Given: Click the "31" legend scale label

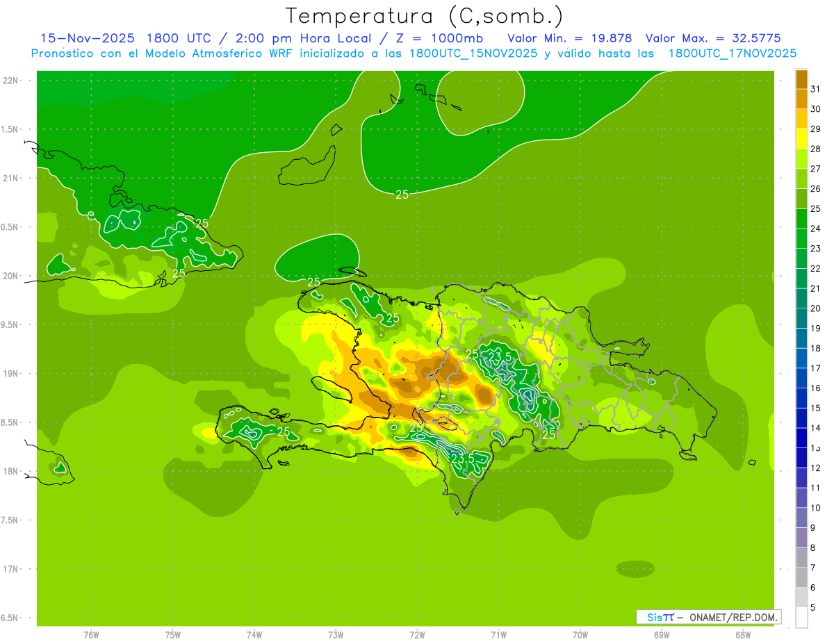Looking at the screenshot, I should tap(815, 89).
